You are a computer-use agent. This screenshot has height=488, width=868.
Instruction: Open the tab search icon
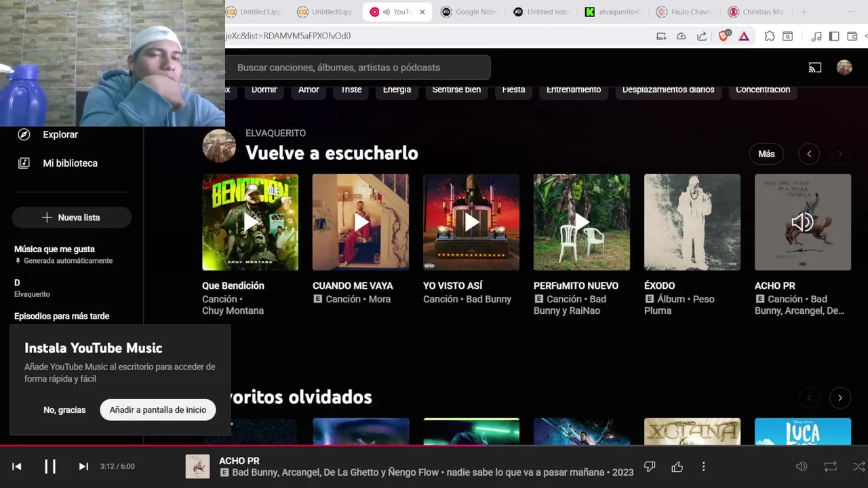pyautogui.click(x=788, y=36)
